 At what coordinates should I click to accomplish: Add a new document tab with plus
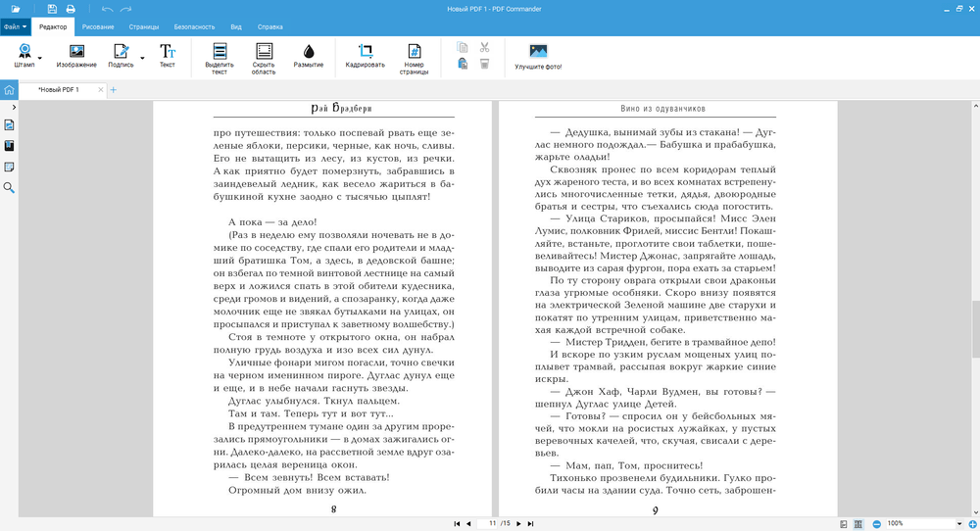[x=113, y=90]
